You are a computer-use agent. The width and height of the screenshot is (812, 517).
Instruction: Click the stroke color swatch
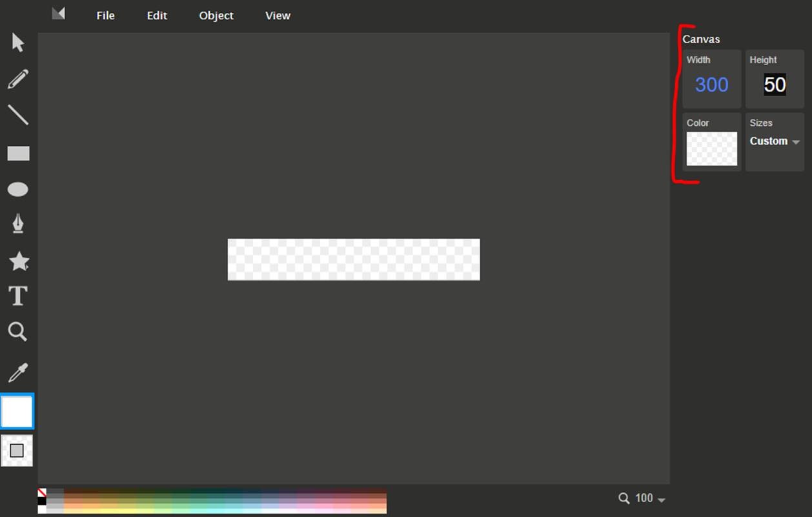17,451
